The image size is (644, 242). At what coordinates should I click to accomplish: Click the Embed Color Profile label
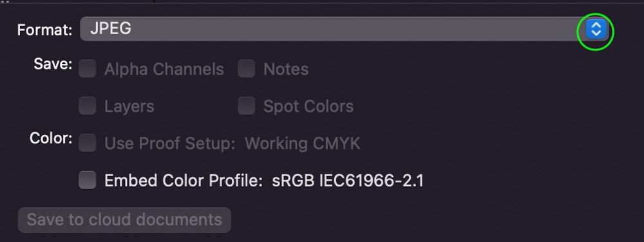pyautogui.click(x=184, y=181)
